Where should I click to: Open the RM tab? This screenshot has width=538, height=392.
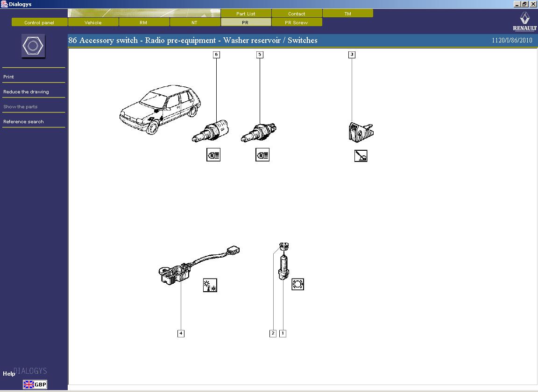(144, 22)
